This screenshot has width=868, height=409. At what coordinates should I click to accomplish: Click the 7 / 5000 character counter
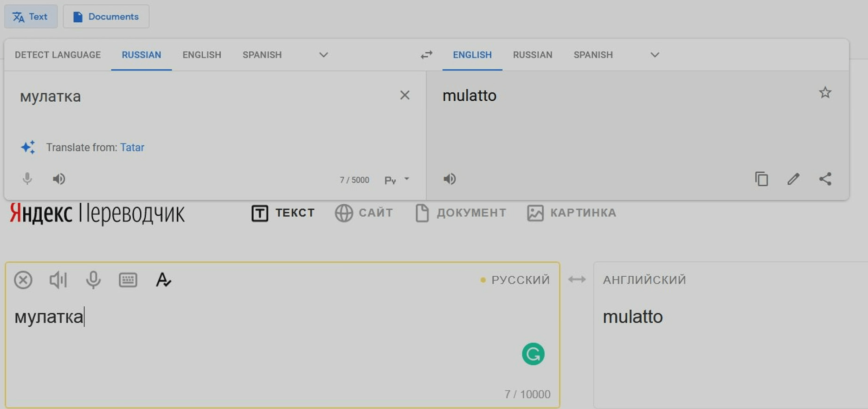354,180
